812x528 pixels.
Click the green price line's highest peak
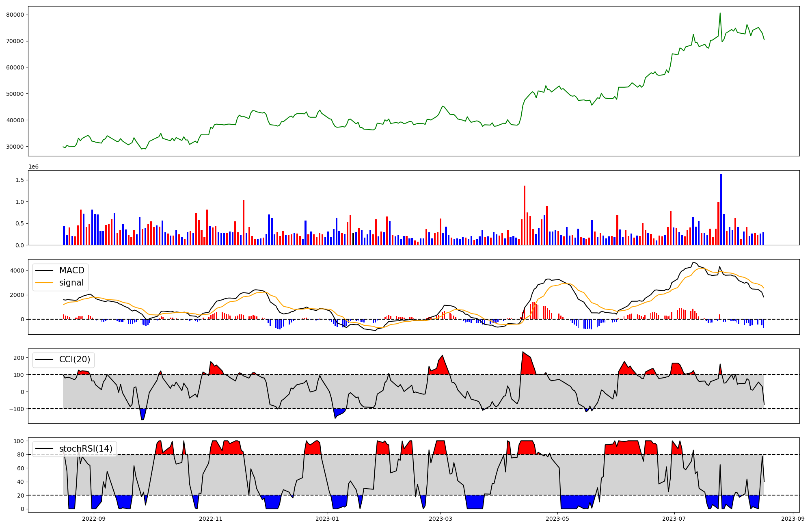tap(720, 14)
